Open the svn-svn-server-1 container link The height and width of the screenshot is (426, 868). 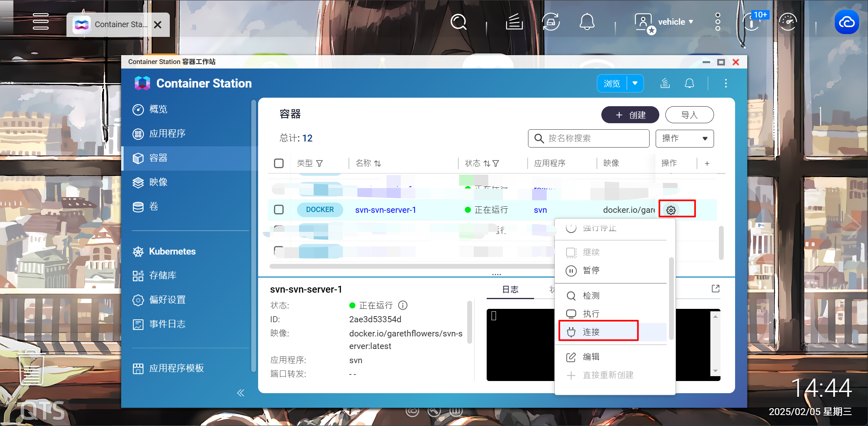385,210
